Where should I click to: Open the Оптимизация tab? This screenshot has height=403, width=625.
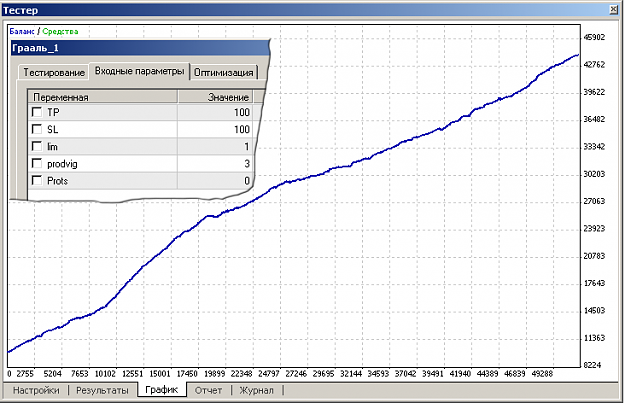click(x=224, y=73)
